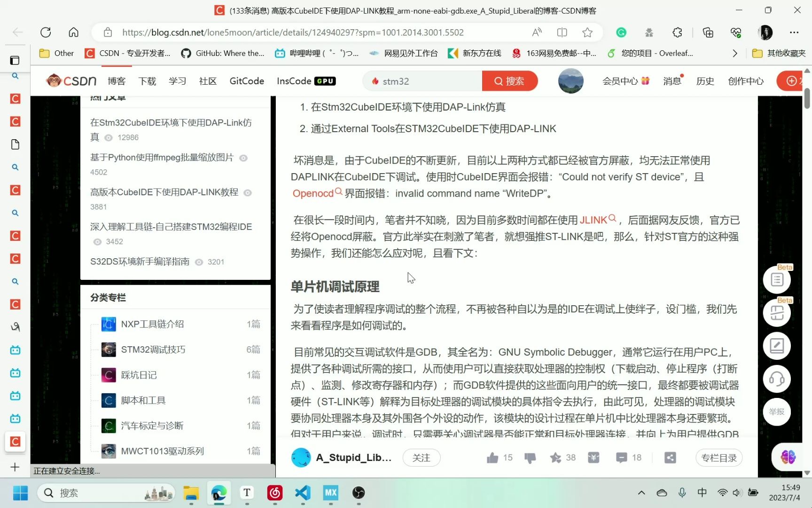This screenshot has width=812, height=508.
Task: Launch OBS Studio from the taskbar
Action: (x=359, y=493)
